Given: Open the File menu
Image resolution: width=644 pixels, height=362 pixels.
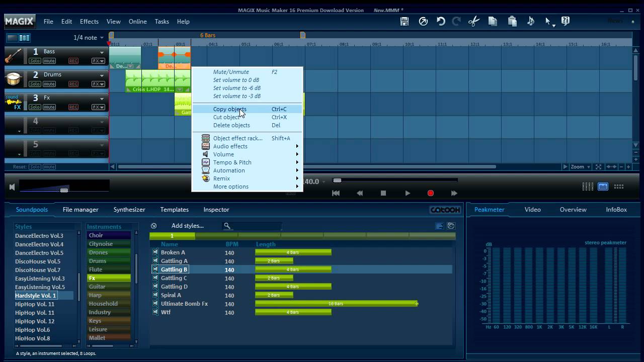Looking at the screenshot, I should click(x=48, y=22).
